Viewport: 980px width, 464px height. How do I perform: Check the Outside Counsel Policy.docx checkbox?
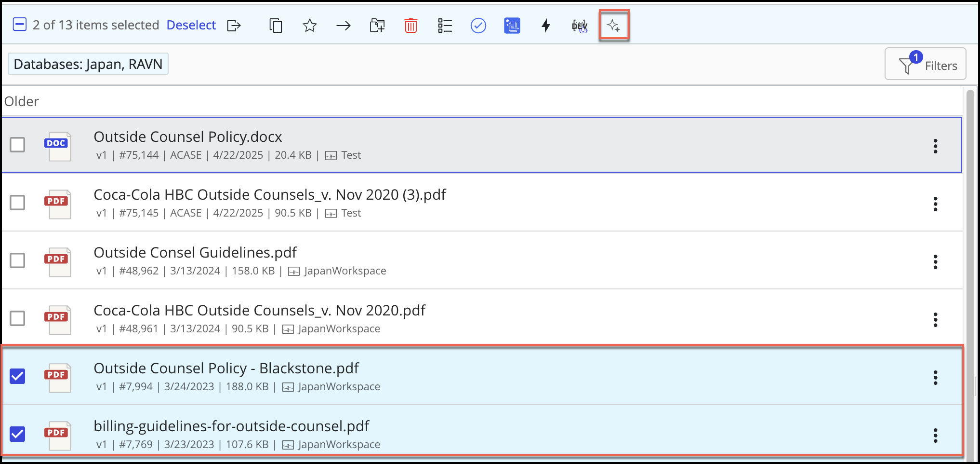pyautogui.click(x=18, y=145)
